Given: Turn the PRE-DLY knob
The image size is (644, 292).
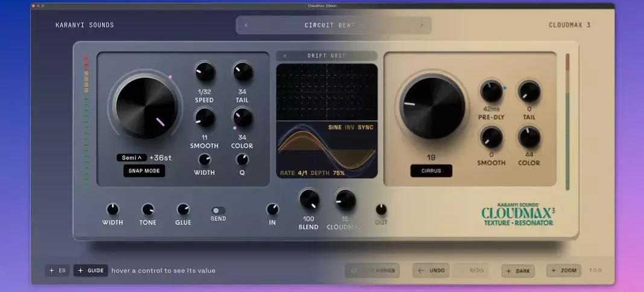Looking at the screenshot, I should (x=491, y=92).
